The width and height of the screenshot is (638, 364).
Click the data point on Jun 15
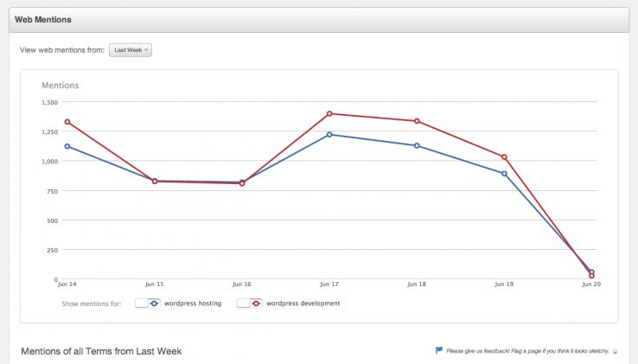point(155,181)
